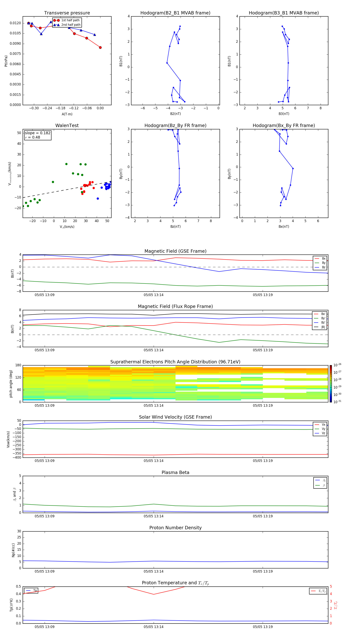Click the 'Bx' legend entry in GSE magnetic field

coord(320,259)
